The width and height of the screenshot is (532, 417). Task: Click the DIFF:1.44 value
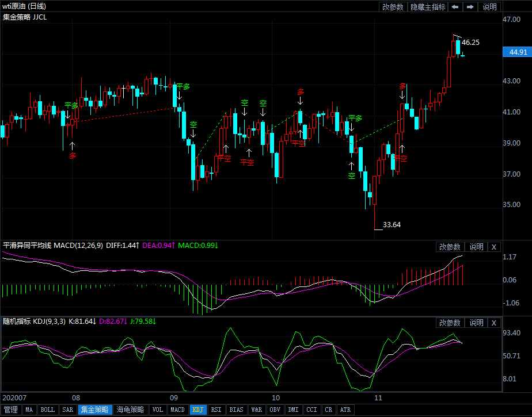point(123,246)
